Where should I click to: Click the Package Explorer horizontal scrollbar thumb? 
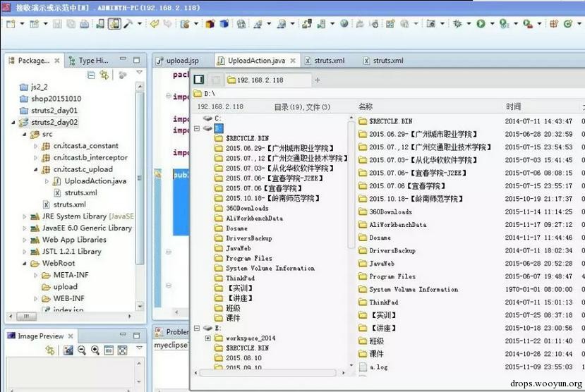(26, 317)
